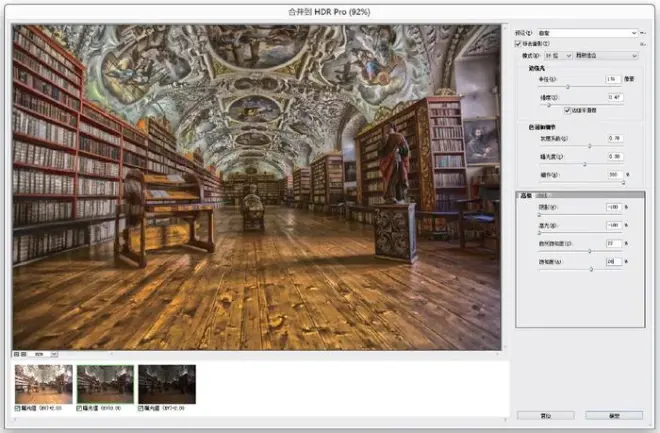660x433 pixels.
Task: Uncheck the first exposure thumbnail's checkbox
Action: [18, 408]
